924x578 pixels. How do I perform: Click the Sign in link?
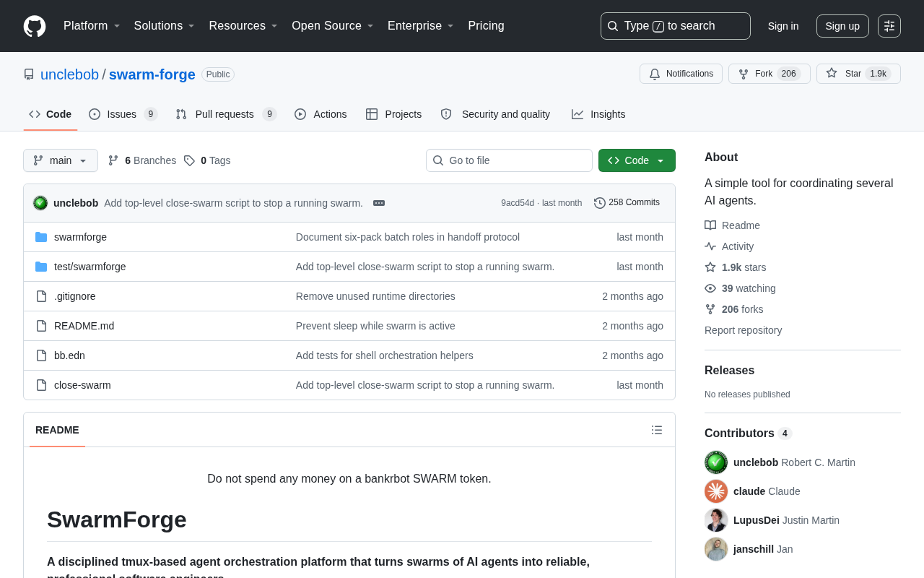click(x=783, y=26)
